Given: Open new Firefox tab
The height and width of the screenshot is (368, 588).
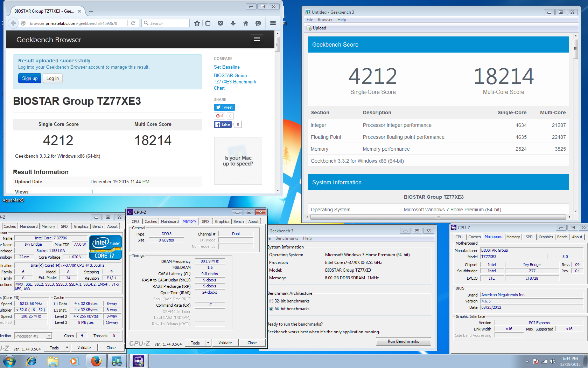Looking at the screenshot, I should click(91, 11).
